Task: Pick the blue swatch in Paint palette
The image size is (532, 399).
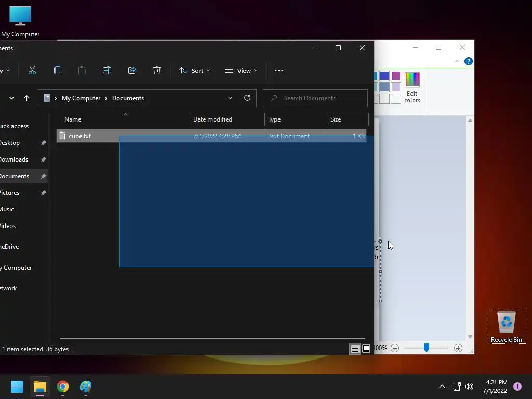Action: click(384, 76)
